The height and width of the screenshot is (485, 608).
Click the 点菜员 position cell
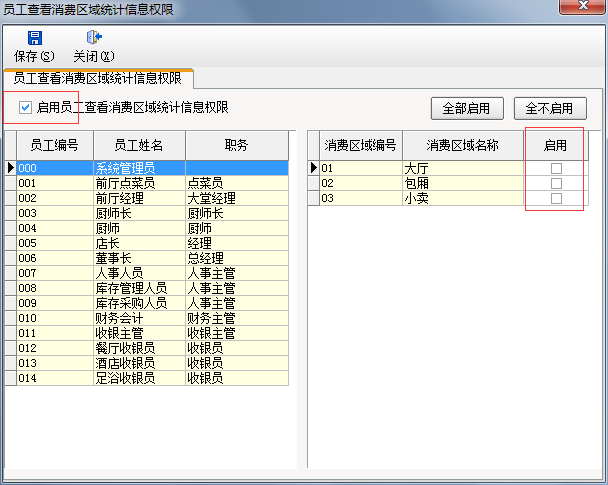point(237,183)
